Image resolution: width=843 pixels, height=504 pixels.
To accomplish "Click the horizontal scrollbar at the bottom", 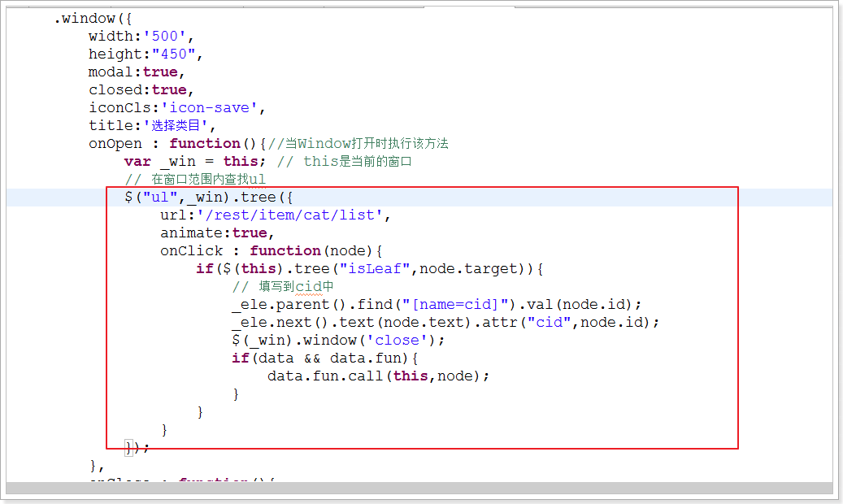I will (419, 487).
